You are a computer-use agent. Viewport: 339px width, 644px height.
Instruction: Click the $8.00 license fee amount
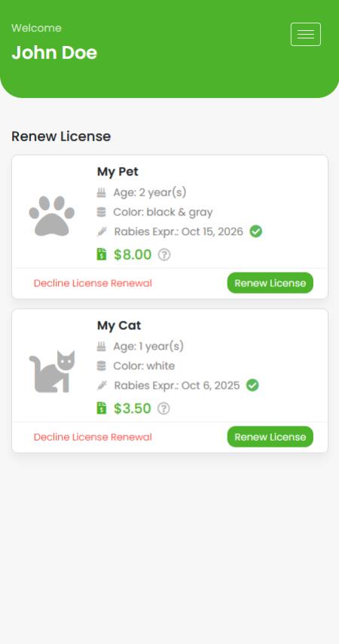click(x=133, y=255)
